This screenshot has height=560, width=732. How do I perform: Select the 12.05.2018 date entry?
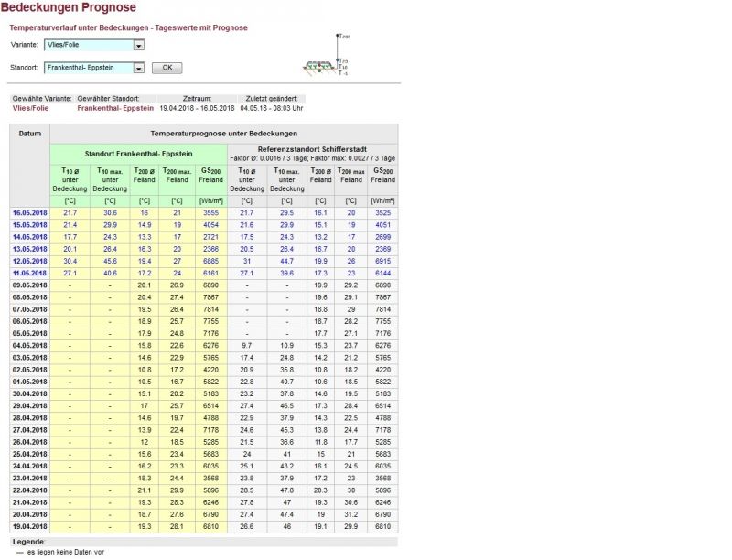(29, 261)
